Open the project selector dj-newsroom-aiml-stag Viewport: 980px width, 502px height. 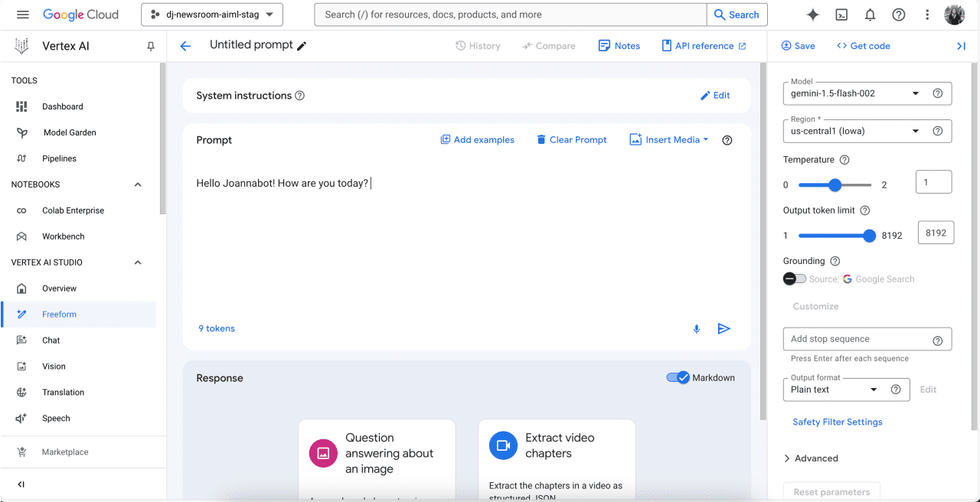212,15
